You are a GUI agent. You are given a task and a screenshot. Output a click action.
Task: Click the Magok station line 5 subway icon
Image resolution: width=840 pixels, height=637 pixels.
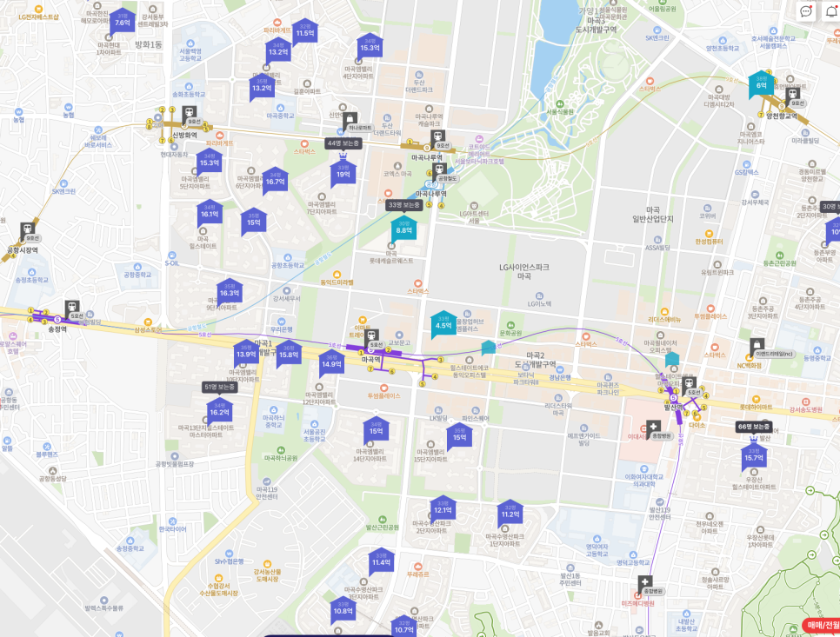(372, 335)
